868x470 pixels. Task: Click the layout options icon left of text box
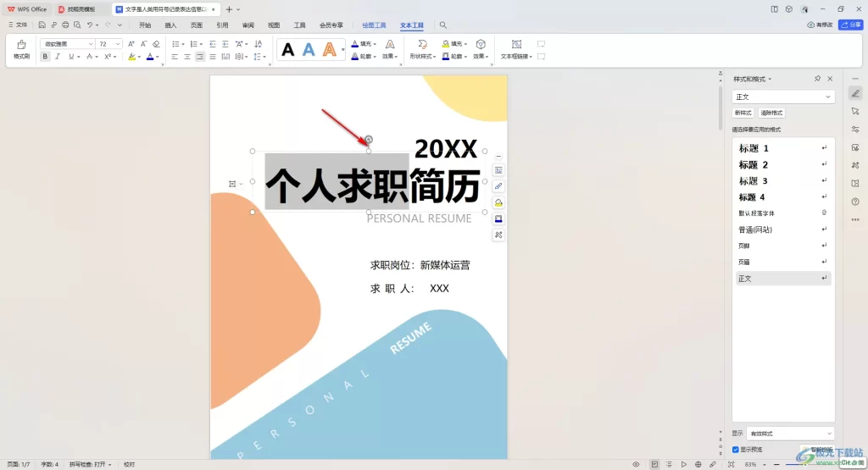233,184
